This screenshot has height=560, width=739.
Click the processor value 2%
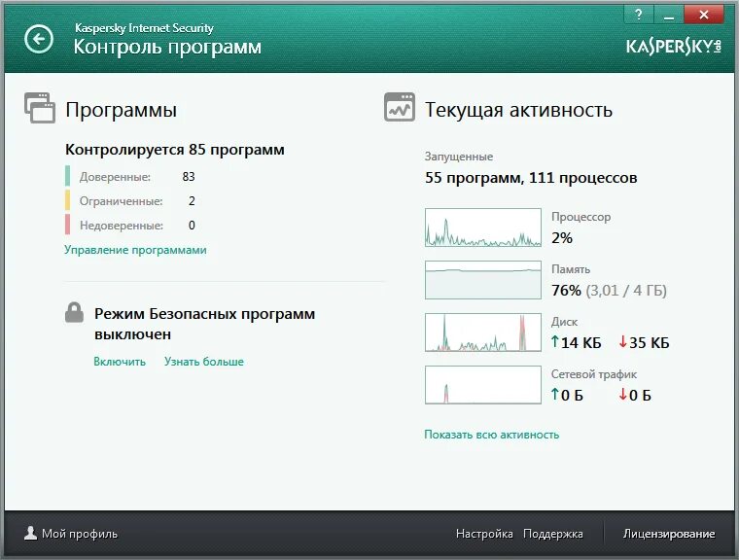[x=562, y=237]
